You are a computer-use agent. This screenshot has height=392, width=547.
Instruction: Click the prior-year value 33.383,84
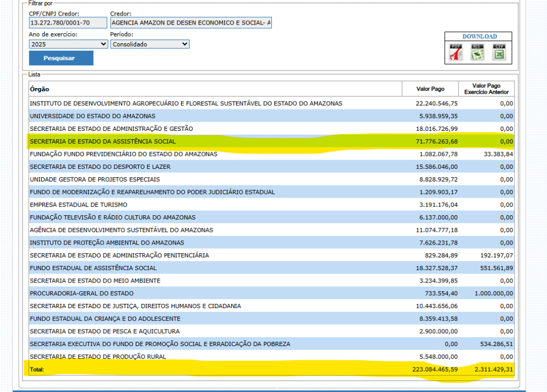pyautogui.click(x=498, y=154)
